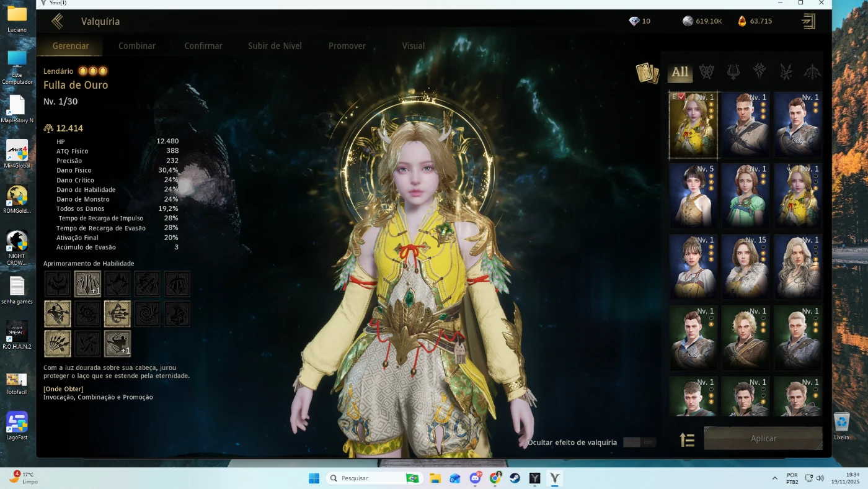Filter valkyries by the lyre class icon

pyautogui.click(x=733, y=72)
